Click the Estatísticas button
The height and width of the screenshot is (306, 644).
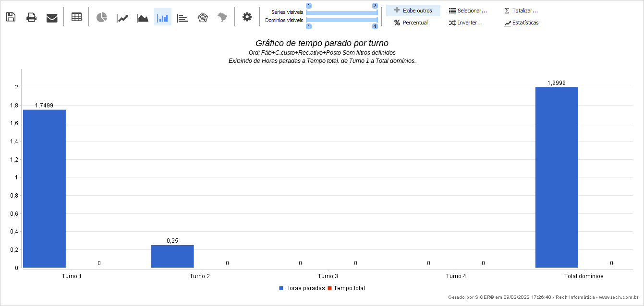pos(521,23)
